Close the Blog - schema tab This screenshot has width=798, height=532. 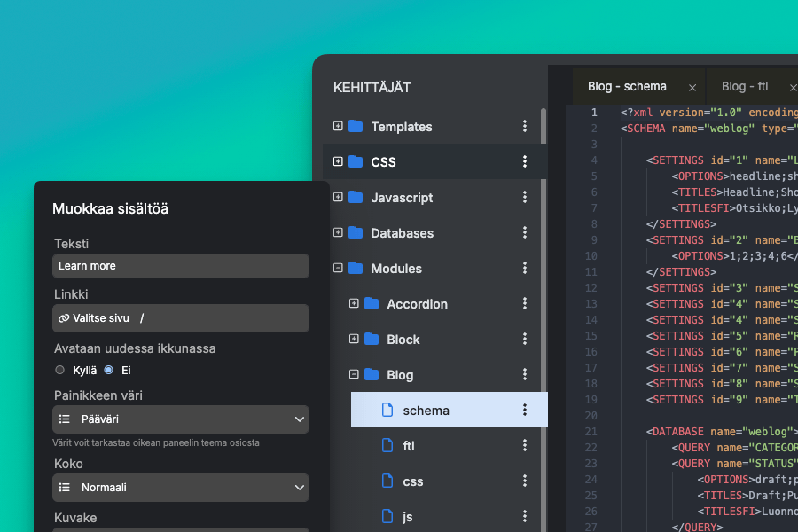tap(692, 88)
